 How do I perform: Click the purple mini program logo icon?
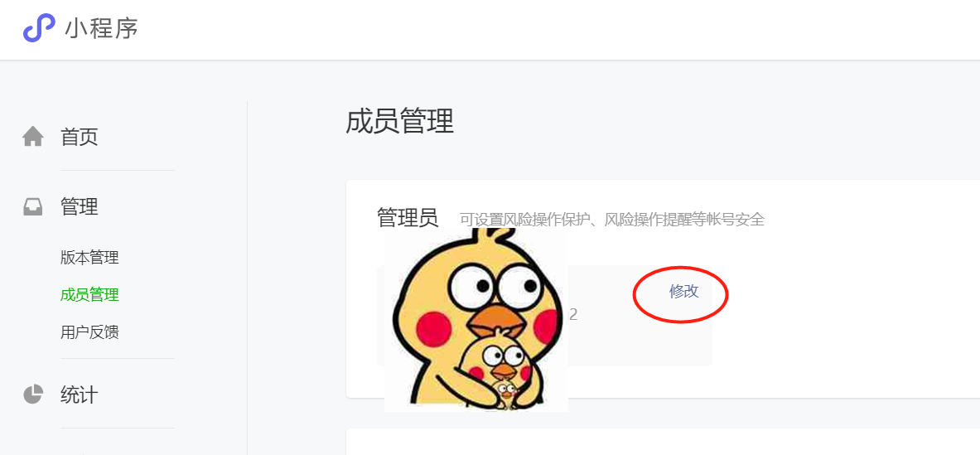coord(39,28)
